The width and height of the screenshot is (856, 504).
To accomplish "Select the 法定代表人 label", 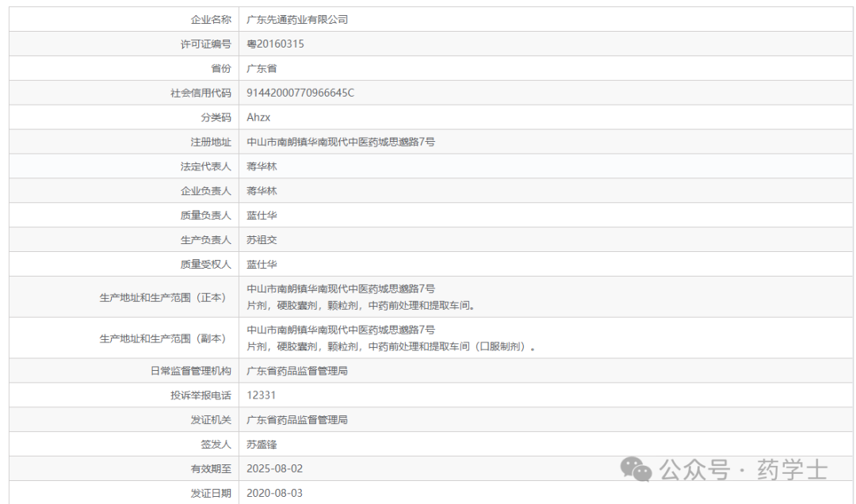I will coord(206,166).
